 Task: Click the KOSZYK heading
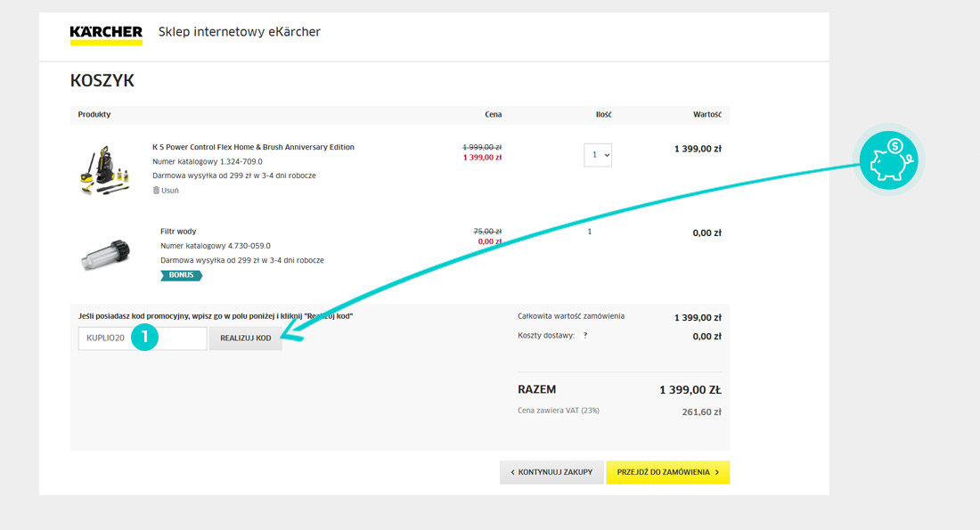coord(102,81)
